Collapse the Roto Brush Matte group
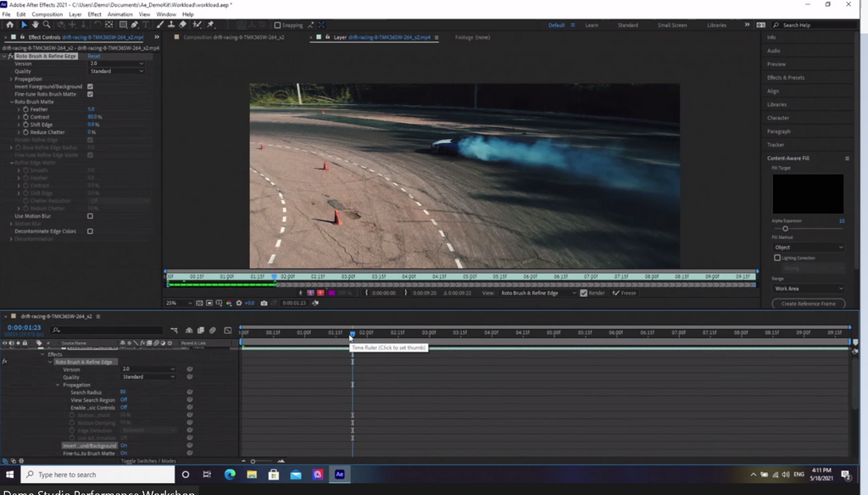868x495 pixels. click(12, 102)
